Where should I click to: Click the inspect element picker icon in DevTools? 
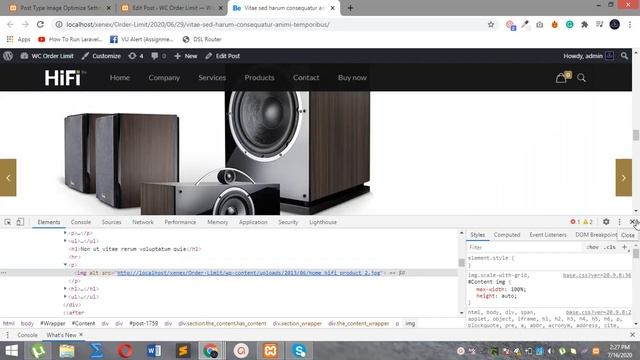point(8,222)
